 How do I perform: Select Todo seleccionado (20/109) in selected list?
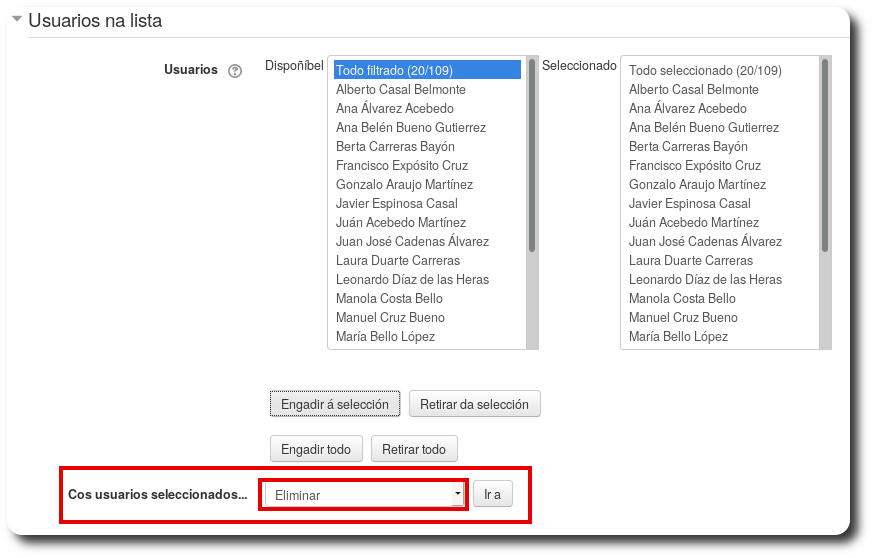click(705, 70)
